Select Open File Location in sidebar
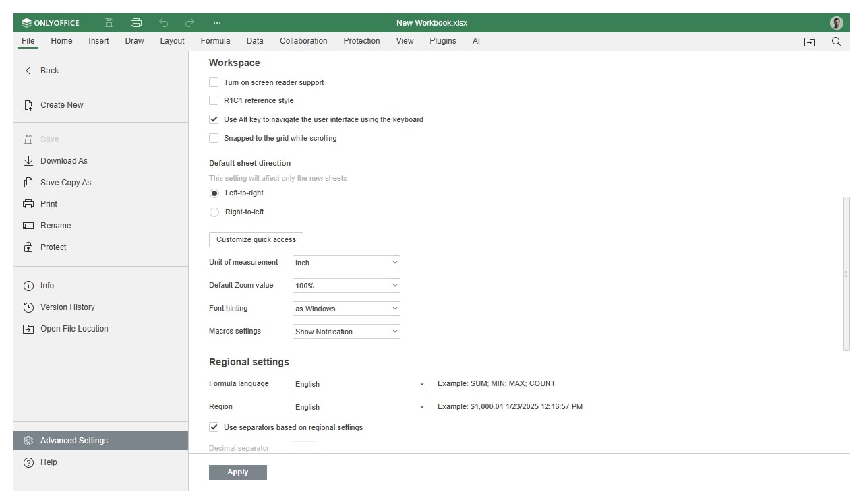The image size is (863, 504). [x=100, y=329]
